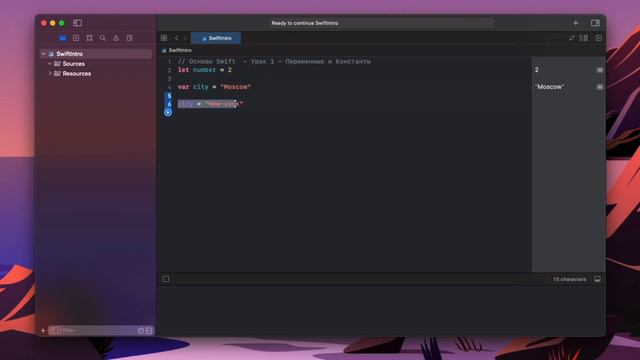The height and width of the screenshot is (360, 640).
Task: Add an editor on the right
Action: (x=598, y=38)
